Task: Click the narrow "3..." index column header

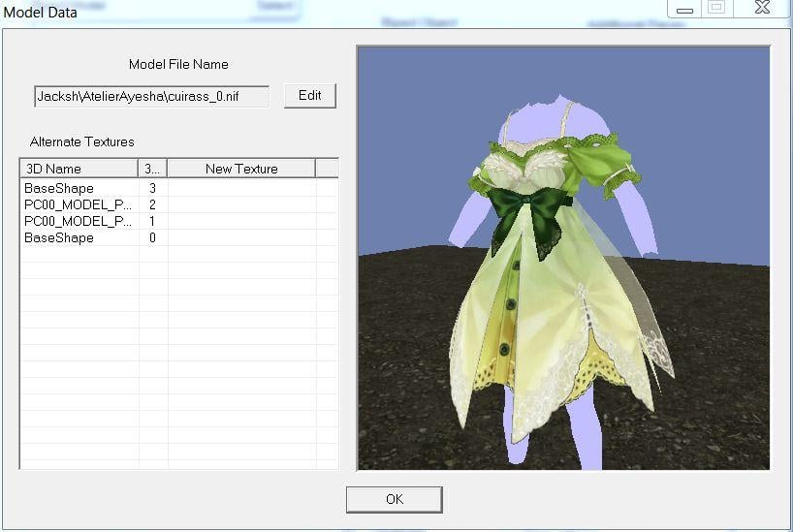Action: pos(152,169)
